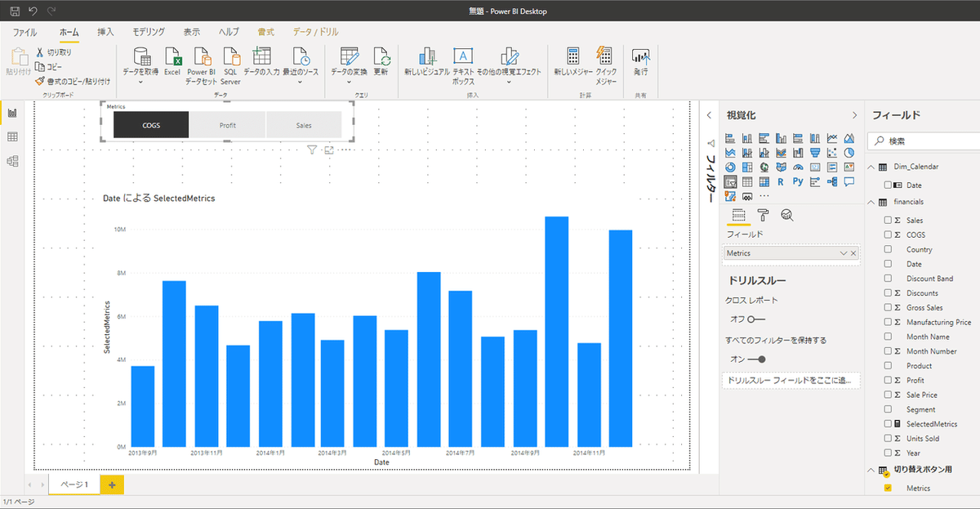Switch to Data view in left sidebar
Screen dimensions: 980x509
[12, 137]
